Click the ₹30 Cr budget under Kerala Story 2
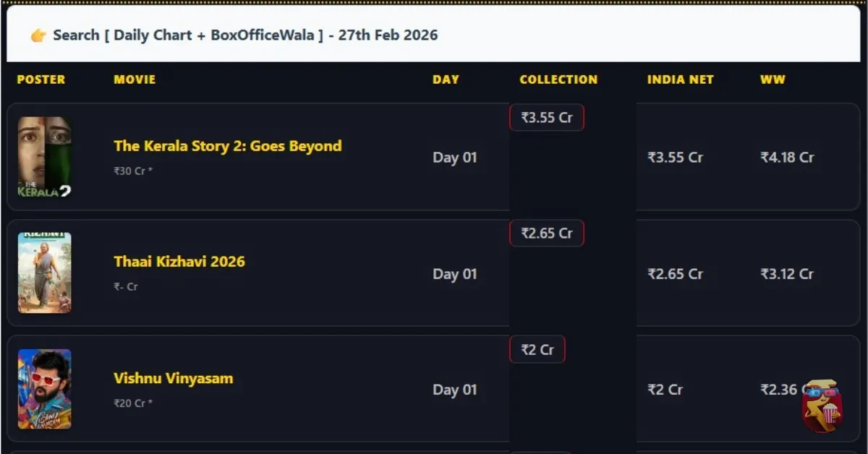Image resolution: width=868 pixels, height=454 pixels. coord(133,171)
